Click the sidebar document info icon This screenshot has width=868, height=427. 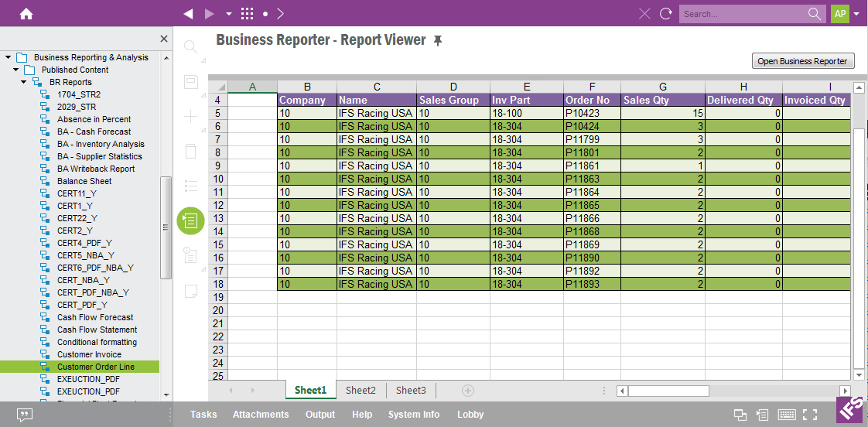190,254
